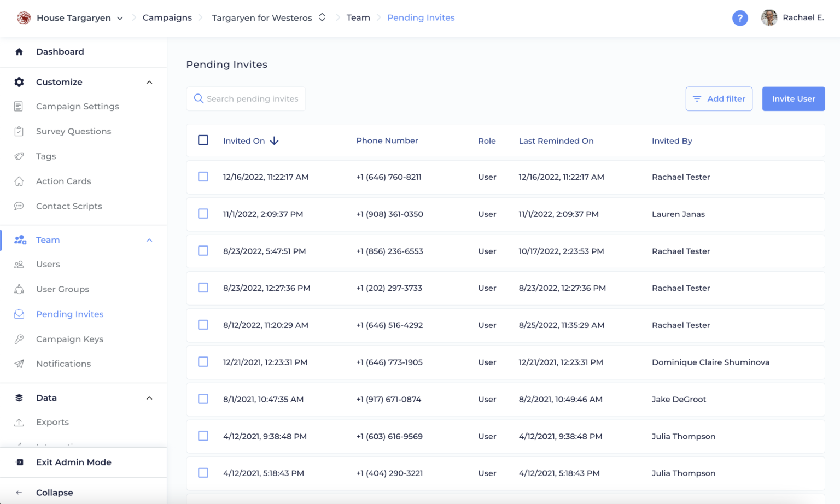Open the help question mark icon
The width and height of the screenshot is (840, 504).
click(x=740, y=18)
